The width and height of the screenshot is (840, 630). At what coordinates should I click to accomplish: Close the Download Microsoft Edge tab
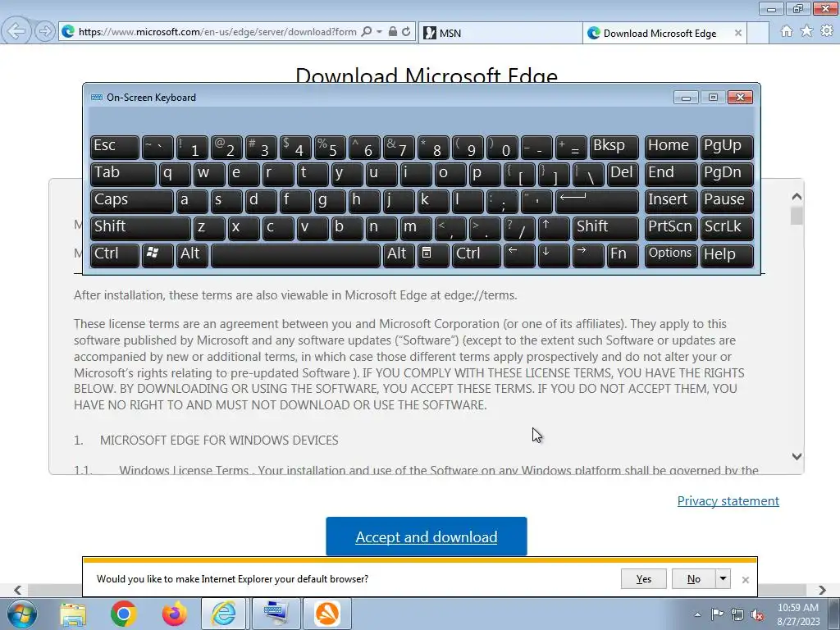737,33
